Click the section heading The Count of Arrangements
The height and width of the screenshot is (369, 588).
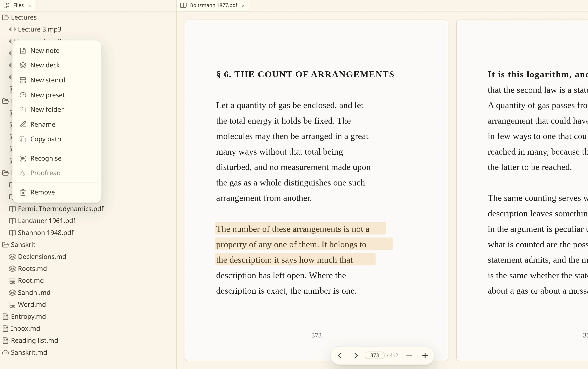pos(305,74)
